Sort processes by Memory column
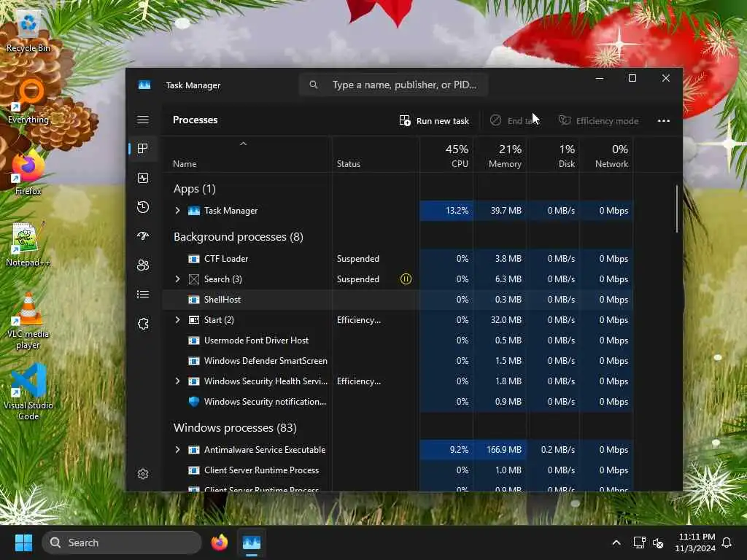747x560 pixels. (500, 156)
